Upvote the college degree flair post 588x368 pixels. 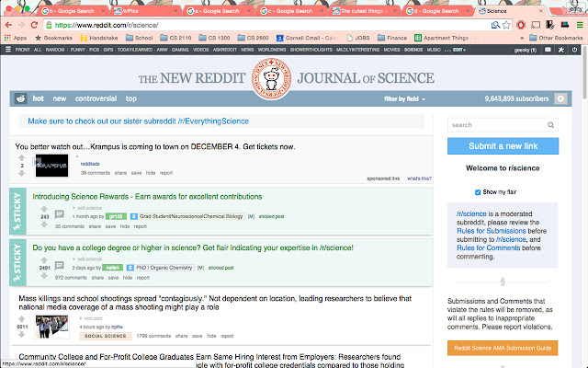44,260
